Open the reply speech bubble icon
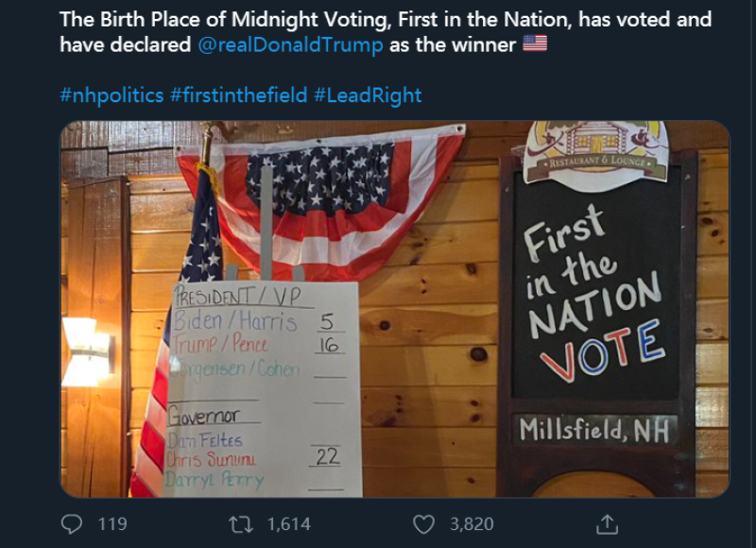This screenshot has height=548, width=756. point(72,523)
